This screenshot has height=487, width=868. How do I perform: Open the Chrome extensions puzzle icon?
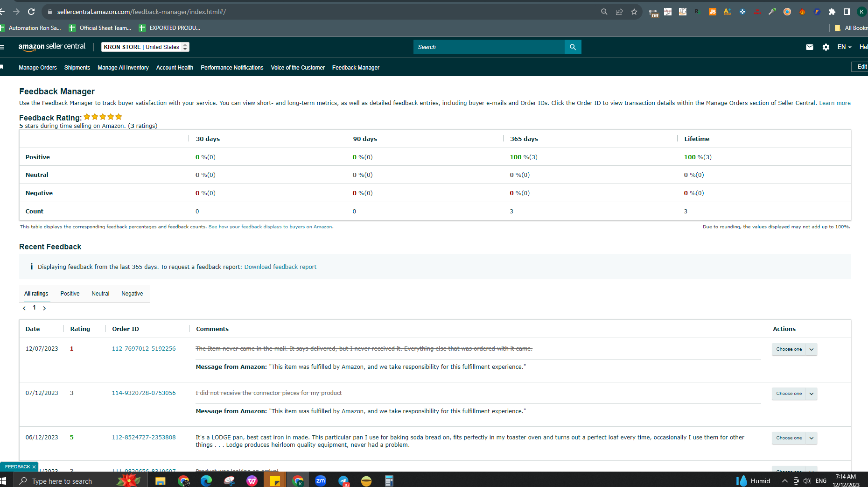pyautogui.click(x=832, y=12)
